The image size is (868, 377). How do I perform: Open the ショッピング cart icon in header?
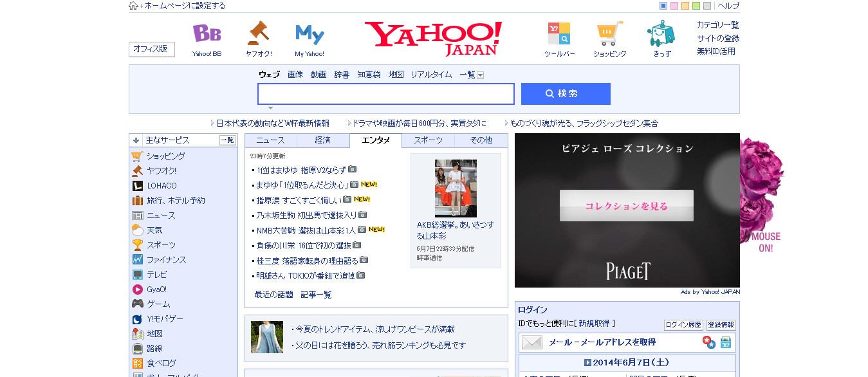point(609,33)
